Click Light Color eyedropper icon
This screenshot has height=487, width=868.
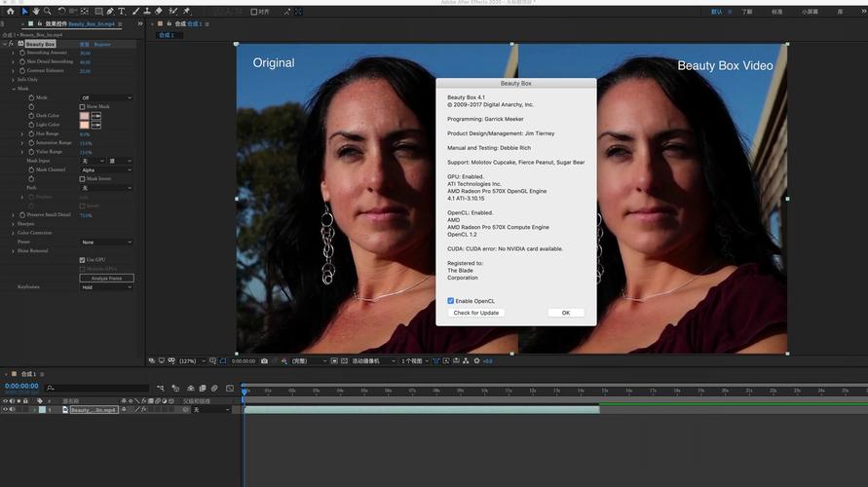[95, 125]
